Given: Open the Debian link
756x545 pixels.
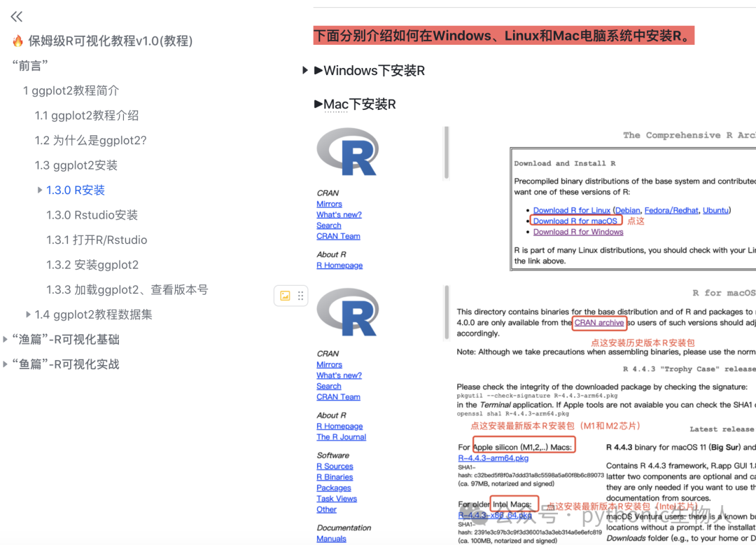Looking at the screenshot, I should pyautogui.click(x=628, y=210).
